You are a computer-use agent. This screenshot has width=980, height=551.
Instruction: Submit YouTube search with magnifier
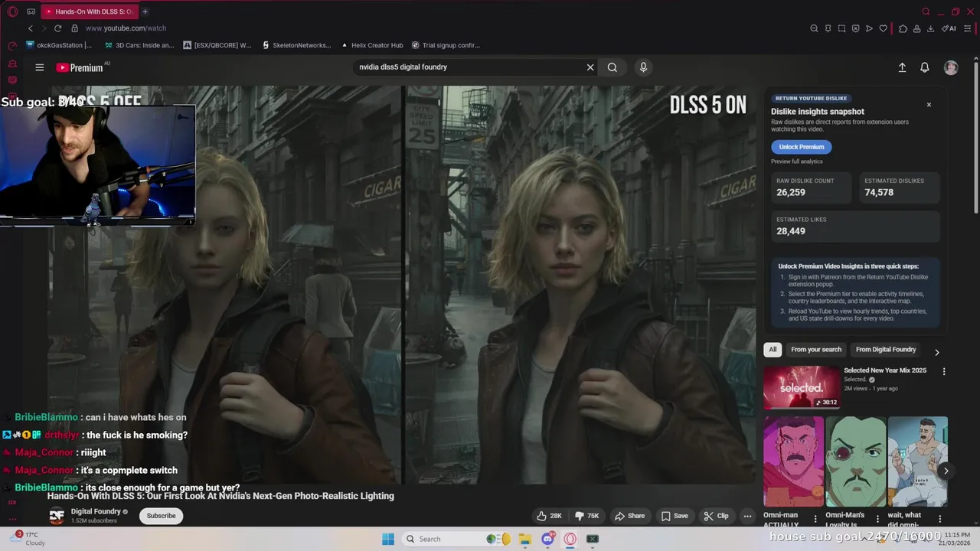click(612, 67)
